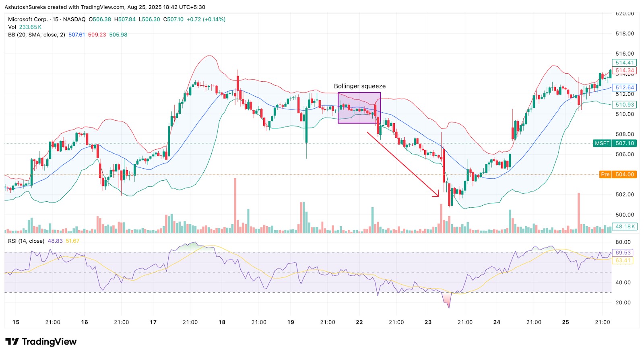Click the 48.18 K volume scale label

(624, 227)
